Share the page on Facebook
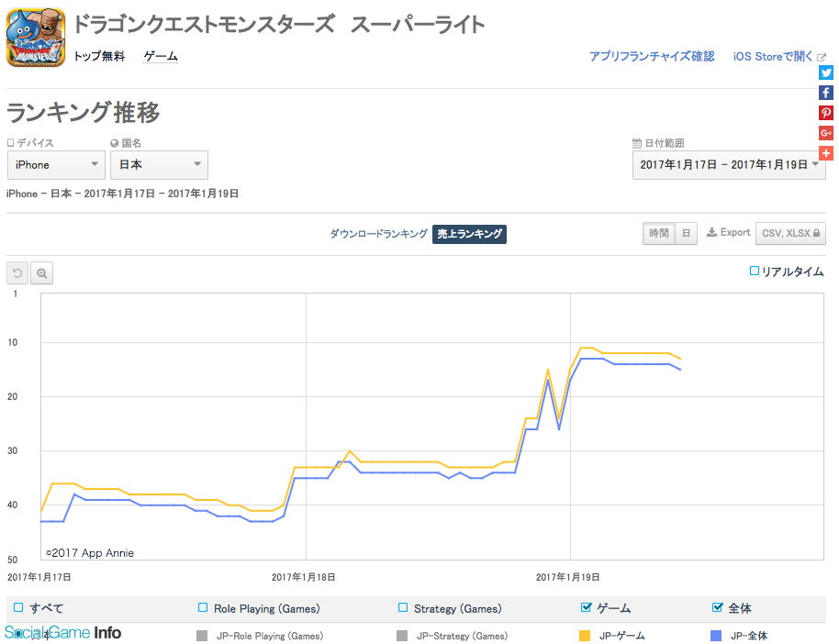 pyautogui.click(x=825, y=93)
